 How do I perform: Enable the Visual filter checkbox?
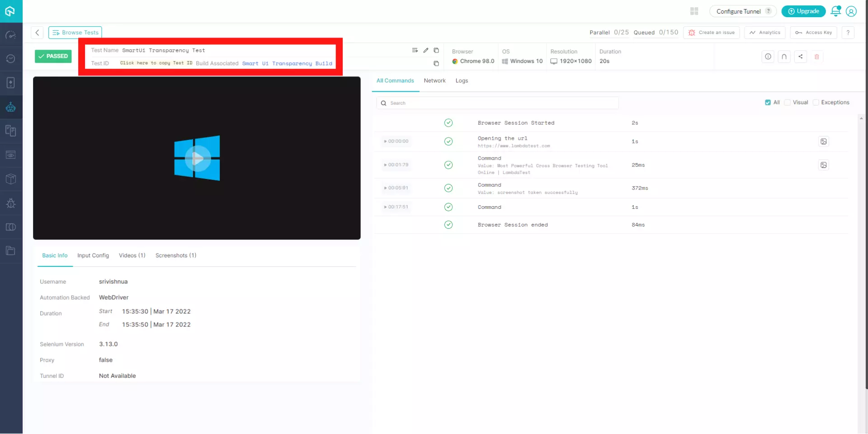787,103
